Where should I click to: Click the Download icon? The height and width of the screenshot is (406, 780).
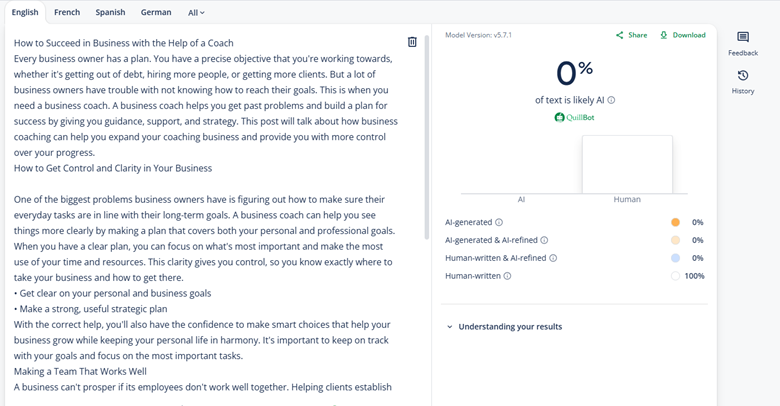click(665, 35)
